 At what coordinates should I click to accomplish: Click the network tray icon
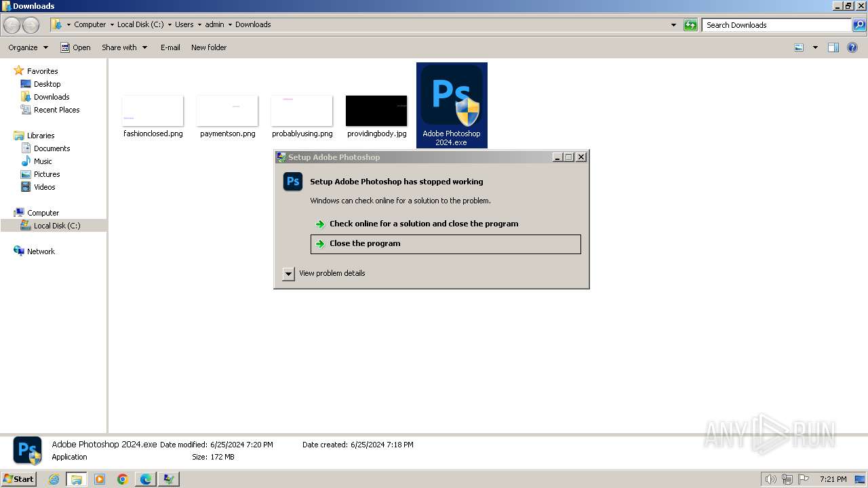coord(787,479)
